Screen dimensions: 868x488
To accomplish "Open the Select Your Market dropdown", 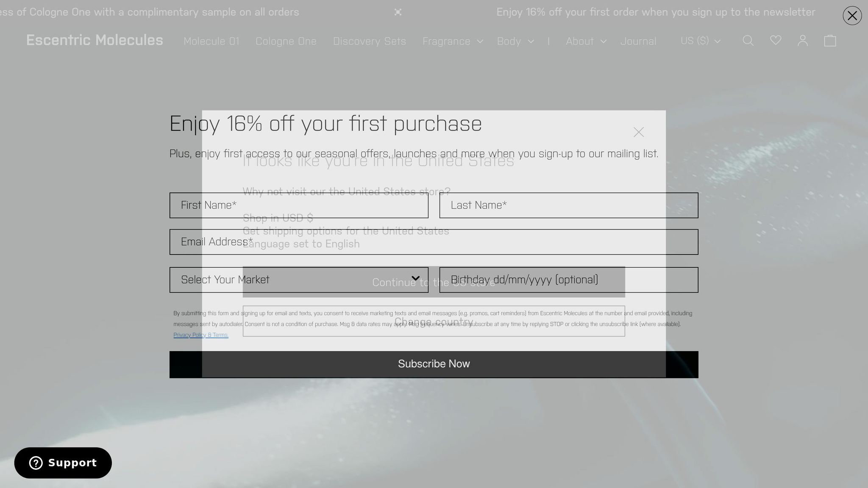I will [299, 280].
